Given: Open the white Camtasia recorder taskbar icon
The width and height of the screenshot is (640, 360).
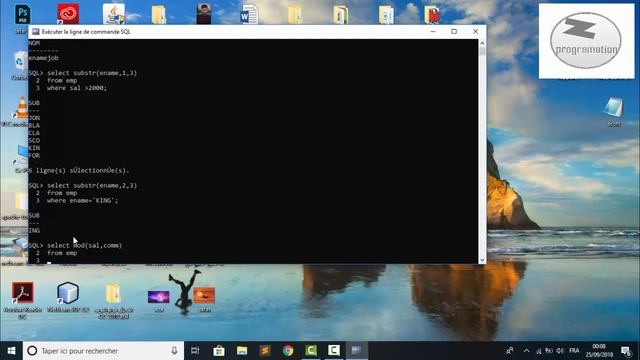Looking at the screenshot, I should [334, 351].
